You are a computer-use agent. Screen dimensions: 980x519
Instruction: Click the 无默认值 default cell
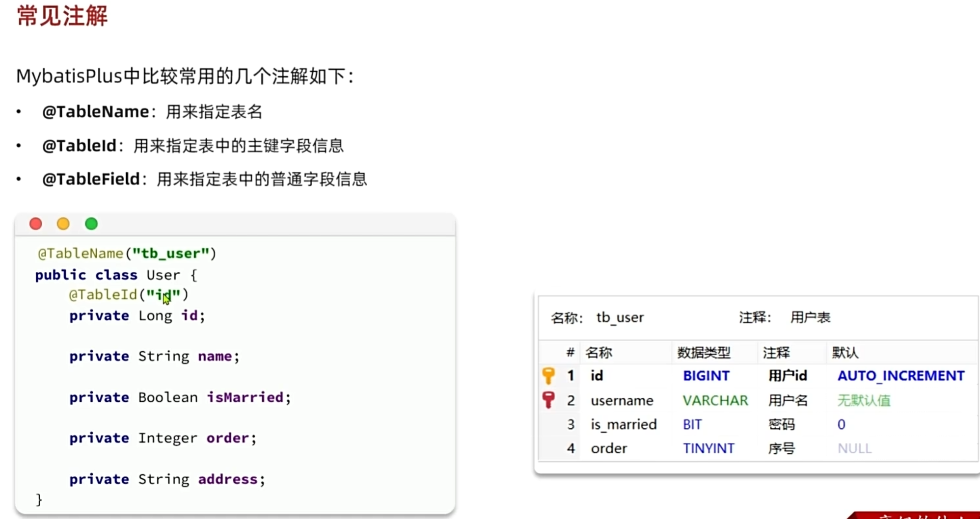(864, 401)
